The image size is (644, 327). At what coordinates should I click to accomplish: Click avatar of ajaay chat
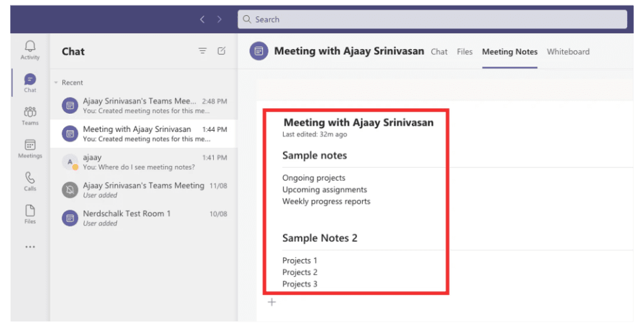(x=70, y=162)
